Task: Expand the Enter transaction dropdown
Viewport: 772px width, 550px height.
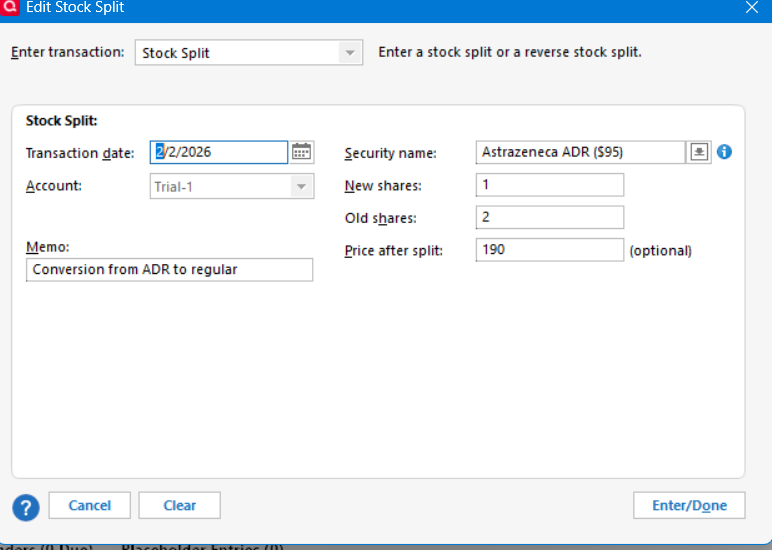Action: 349,52
